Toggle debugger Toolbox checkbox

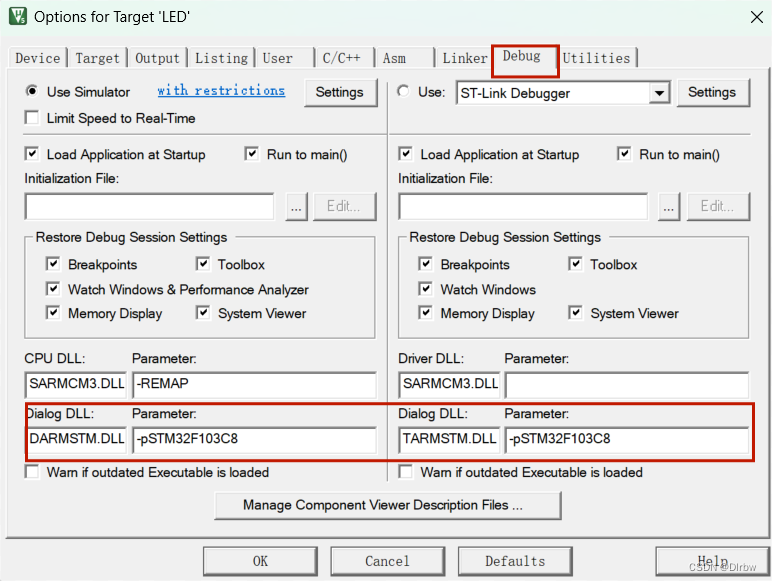(575, 264)
